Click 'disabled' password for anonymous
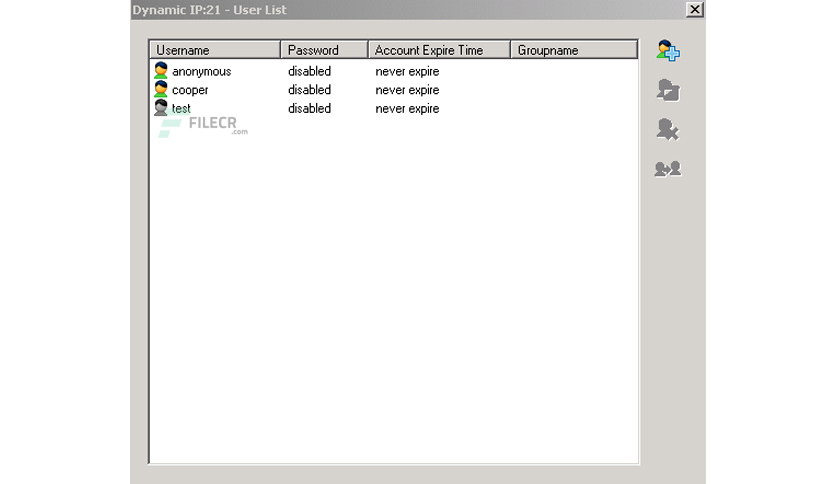Image resolution: width=836 pixels, height=484 pixels. [309, 71]
